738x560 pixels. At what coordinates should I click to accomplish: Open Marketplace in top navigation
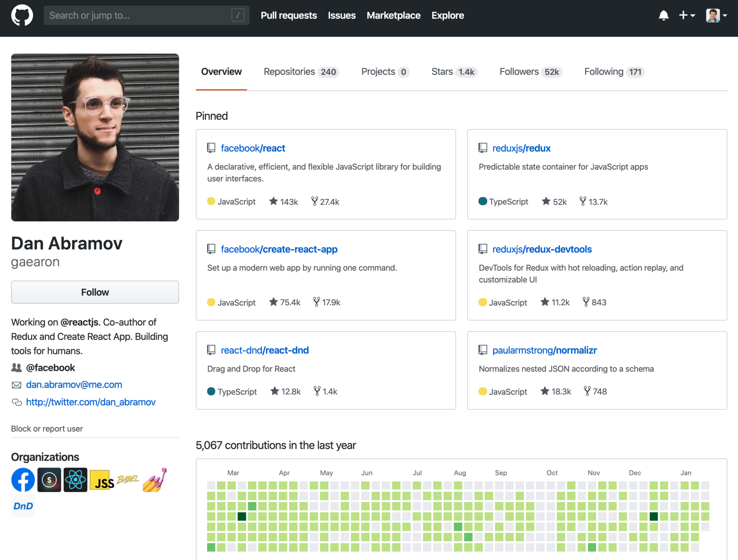[393, 15]
